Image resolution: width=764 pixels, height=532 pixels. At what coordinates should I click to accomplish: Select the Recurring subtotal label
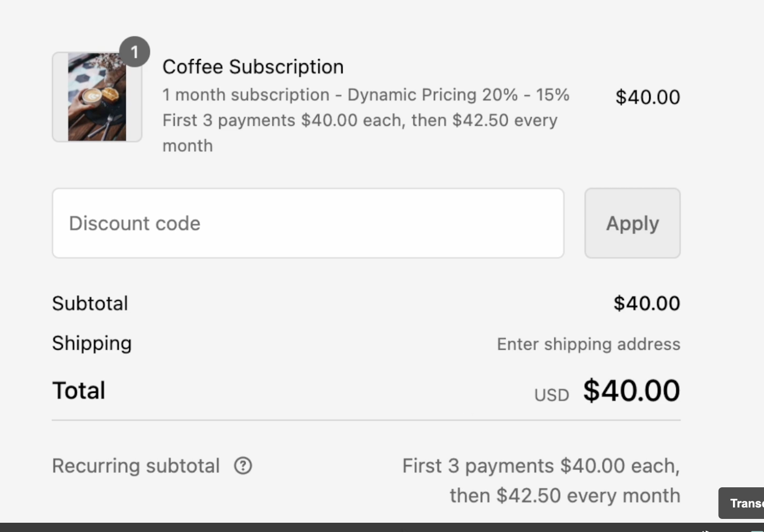[x=136, y=465]
